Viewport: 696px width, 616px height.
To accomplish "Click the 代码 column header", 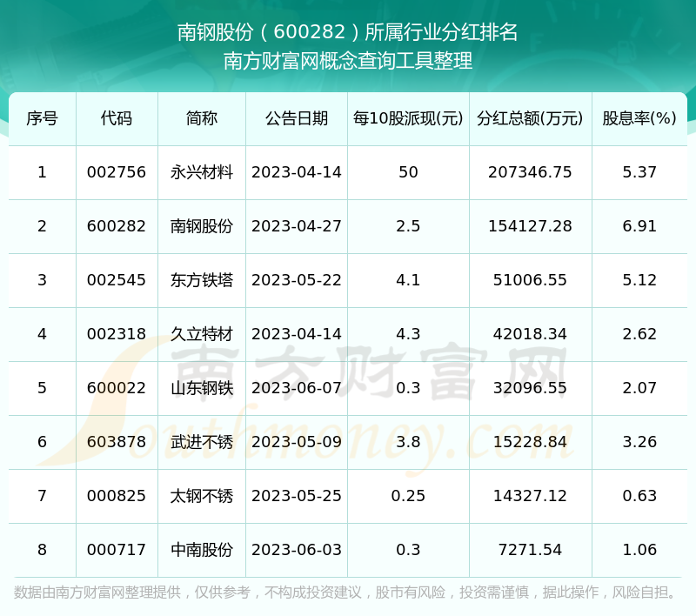I will click(x=117, y=118).
